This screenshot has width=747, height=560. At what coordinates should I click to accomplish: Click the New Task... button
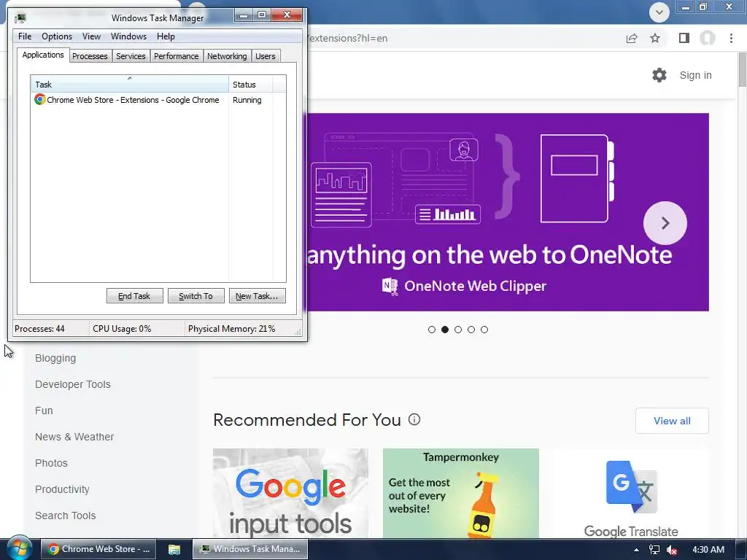click(x=257, y=296)
